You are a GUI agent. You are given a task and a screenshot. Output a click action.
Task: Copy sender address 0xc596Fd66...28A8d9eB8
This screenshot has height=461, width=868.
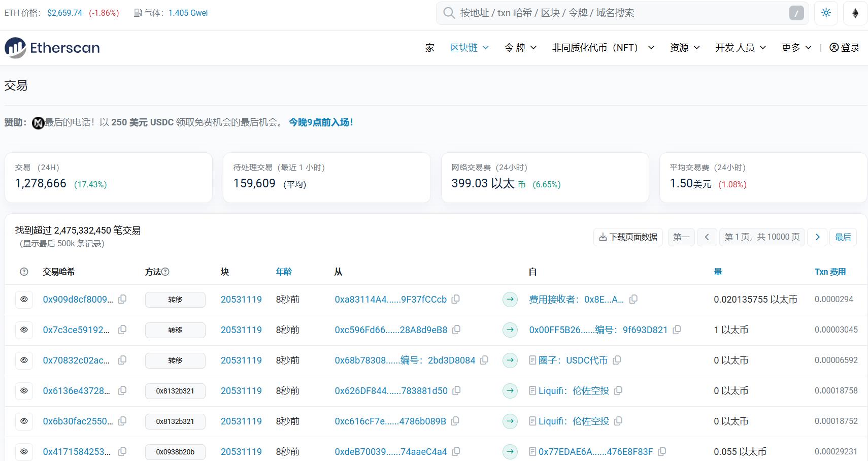pos(456,330)
